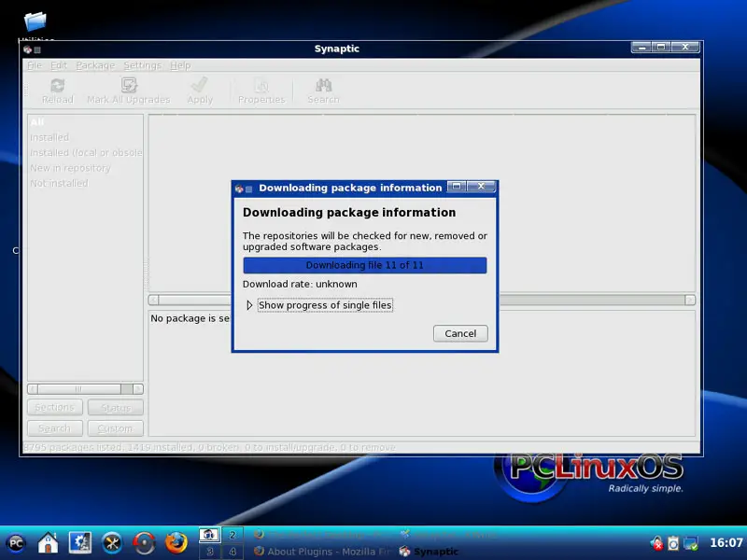
Task: Open the PC start menu in the taskbar
Action: coord(16,543)
